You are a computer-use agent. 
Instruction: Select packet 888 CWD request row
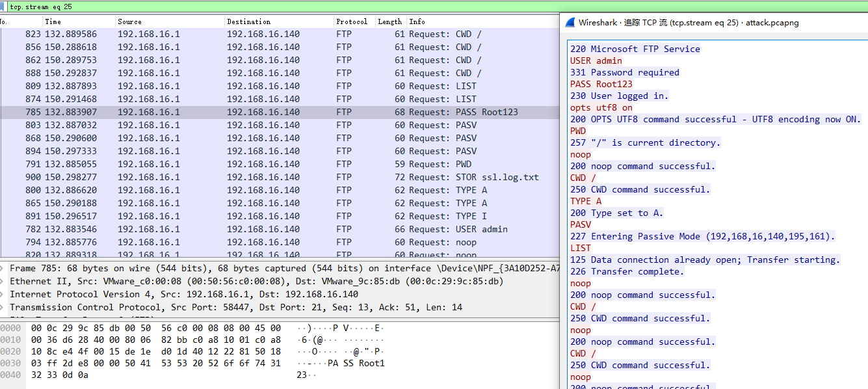point(280,73)
